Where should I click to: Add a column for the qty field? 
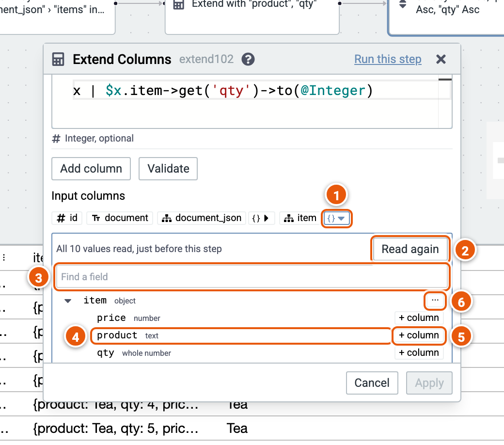click(x=419, y=353)
